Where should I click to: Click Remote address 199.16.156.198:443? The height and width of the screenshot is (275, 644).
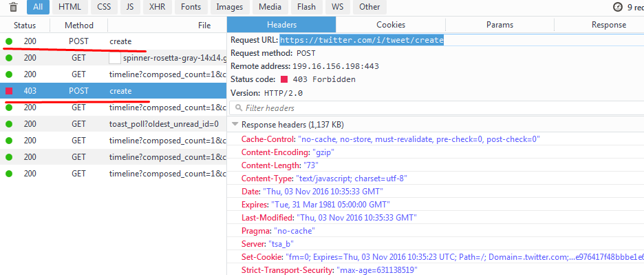(x=305, y=66)
